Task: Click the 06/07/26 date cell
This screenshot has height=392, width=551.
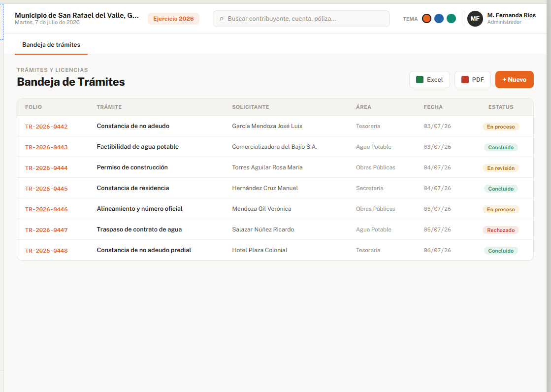Action: [437, 250]
